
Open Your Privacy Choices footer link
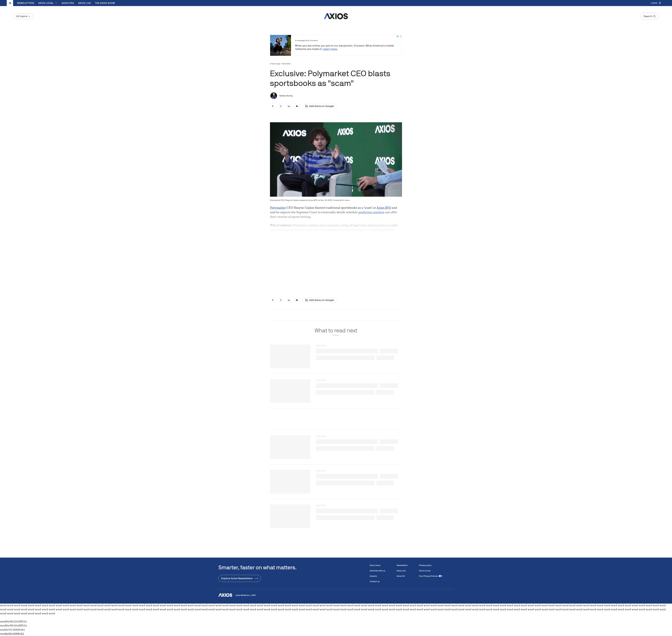tap(431, 576)
